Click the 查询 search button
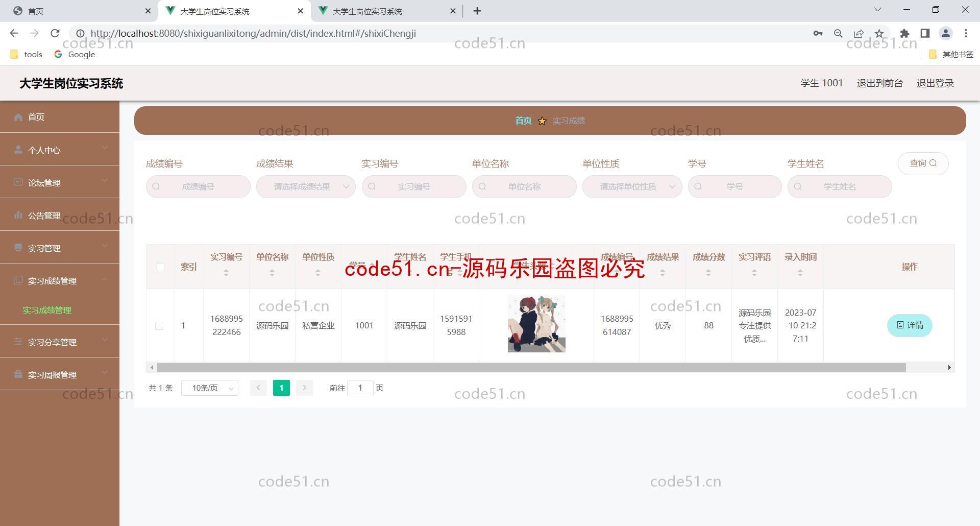This screenshot has width=980, height=526. click(923, 163)
